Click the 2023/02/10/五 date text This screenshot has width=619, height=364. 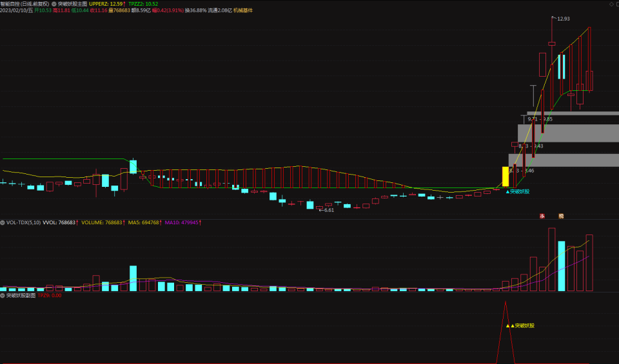tap(17, 11)
